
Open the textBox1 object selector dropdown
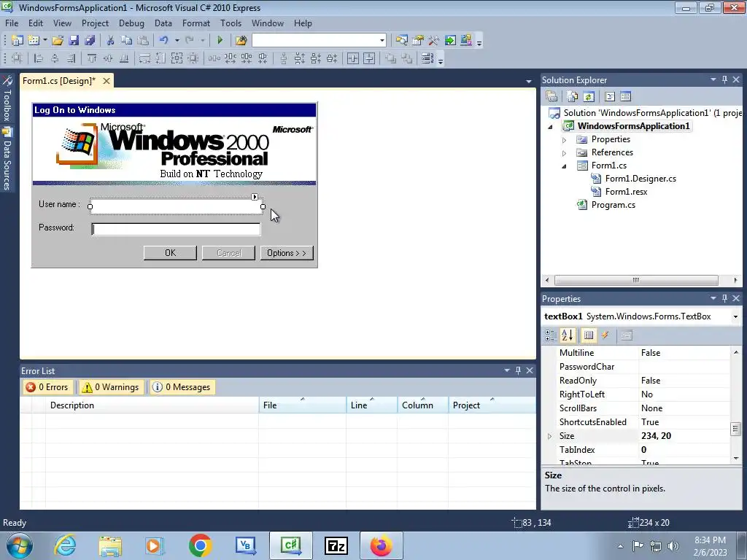[x=735, y=316]
